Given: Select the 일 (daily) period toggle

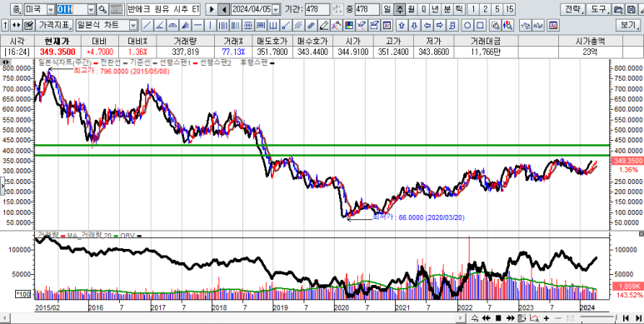Looking at the screenshot, I should point(387,9).
